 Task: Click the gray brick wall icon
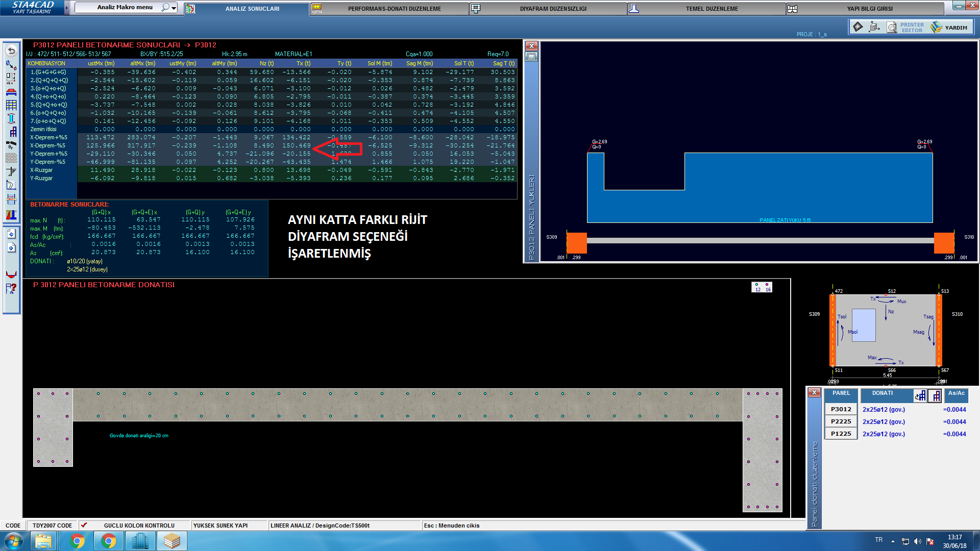(11, 158)
